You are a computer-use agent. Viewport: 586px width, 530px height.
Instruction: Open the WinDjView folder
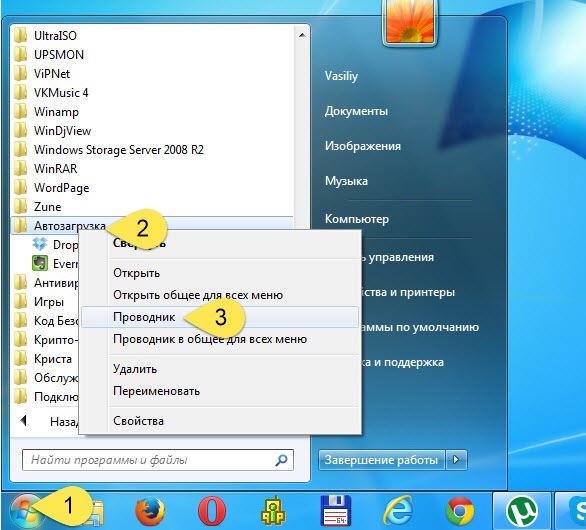click(62, 131)
